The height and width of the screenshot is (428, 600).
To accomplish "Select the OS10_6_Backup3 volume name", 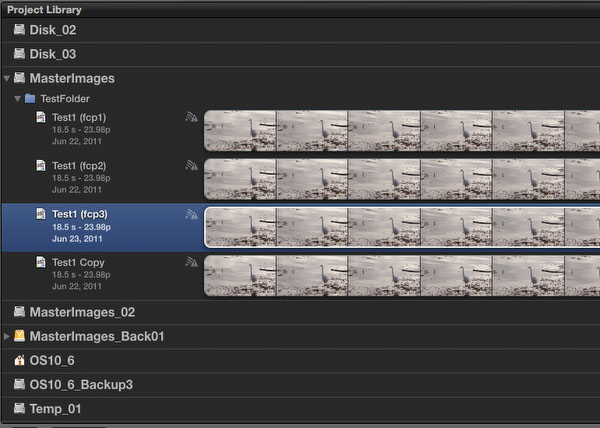I will pos(81,384).
